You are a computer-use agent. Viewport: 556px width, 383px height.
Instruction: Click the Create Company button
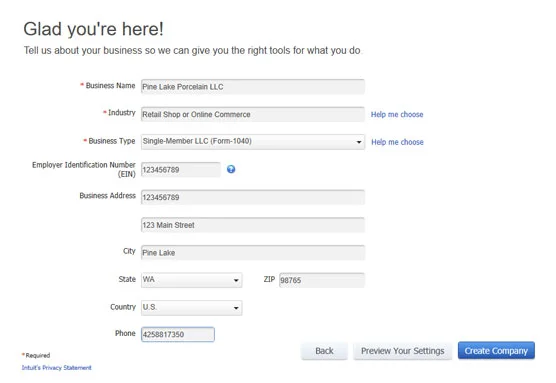point(496,350)
